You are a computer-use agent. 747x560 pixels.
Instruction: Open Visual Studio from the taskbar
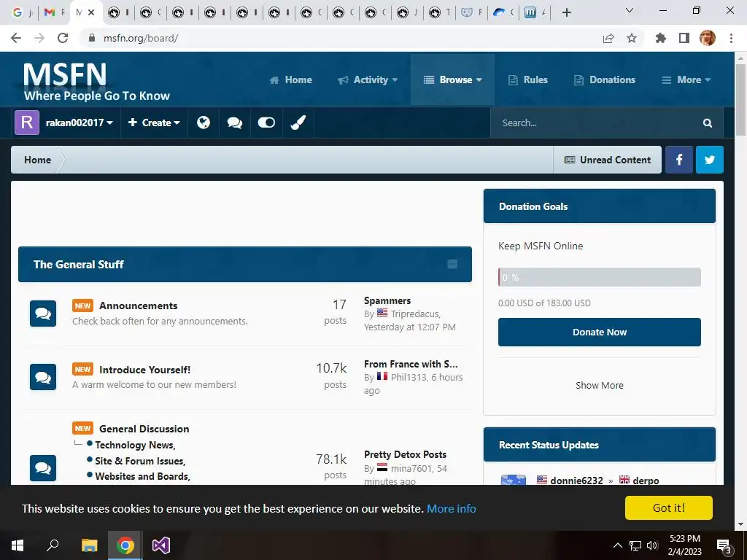[x=161, y=545]
